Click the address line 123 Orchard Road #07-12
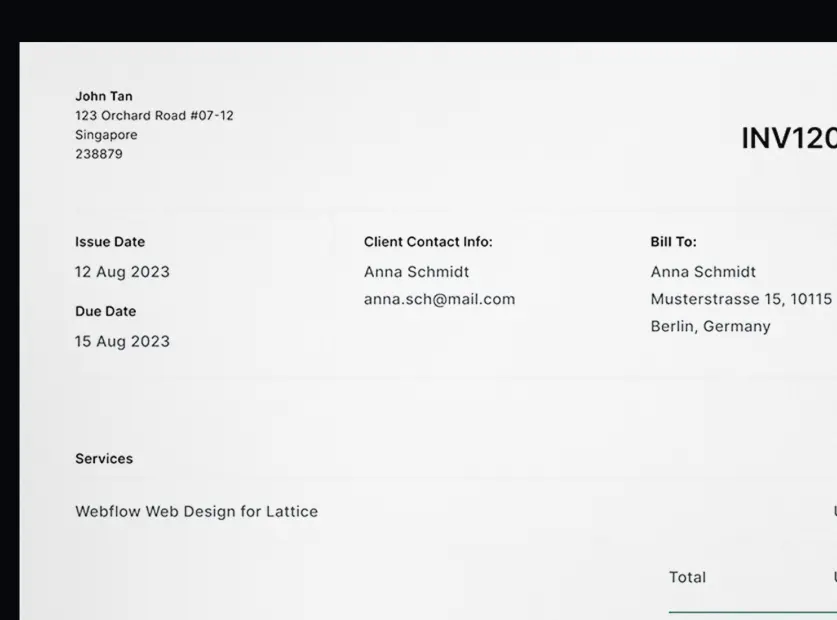 (154, 115)
